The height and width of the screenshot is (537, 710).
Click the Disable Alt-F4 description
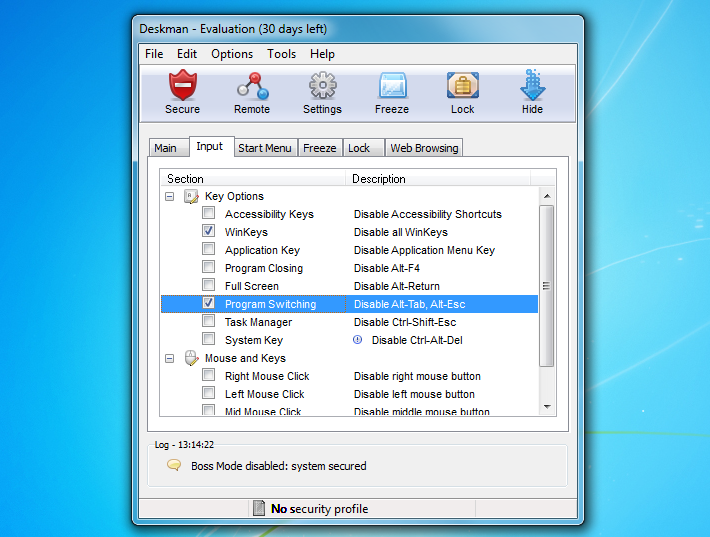[x=387, y=268]
